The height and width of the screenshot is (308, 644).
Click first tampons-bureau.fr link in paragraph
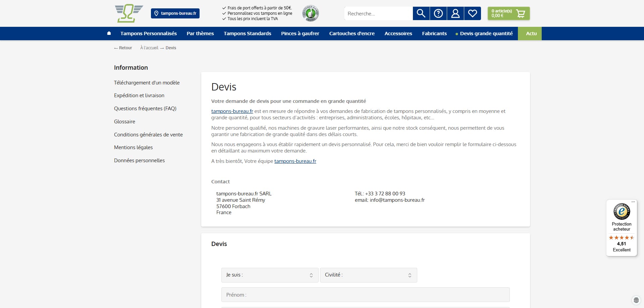pos(232,111)
